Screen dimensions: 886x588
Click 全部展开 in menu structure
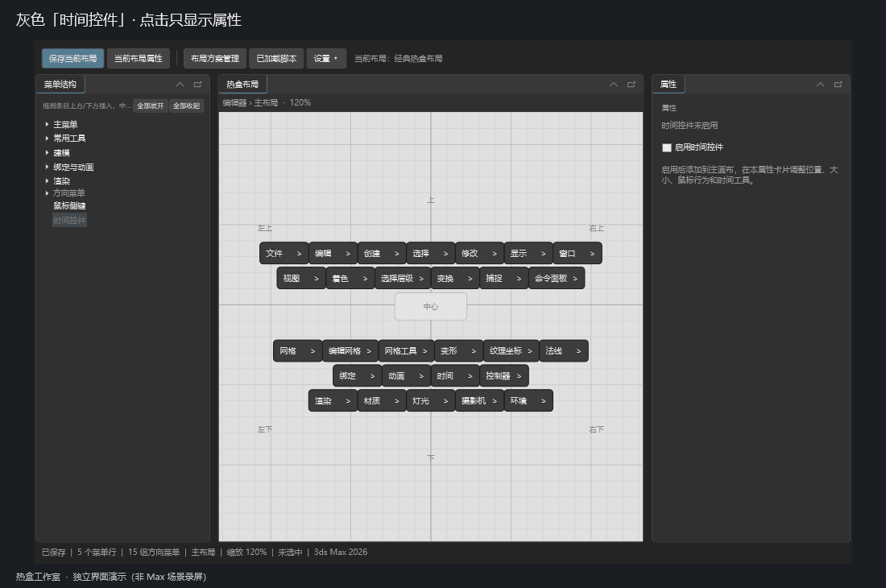pyautogui.click(x=151, y=106)
